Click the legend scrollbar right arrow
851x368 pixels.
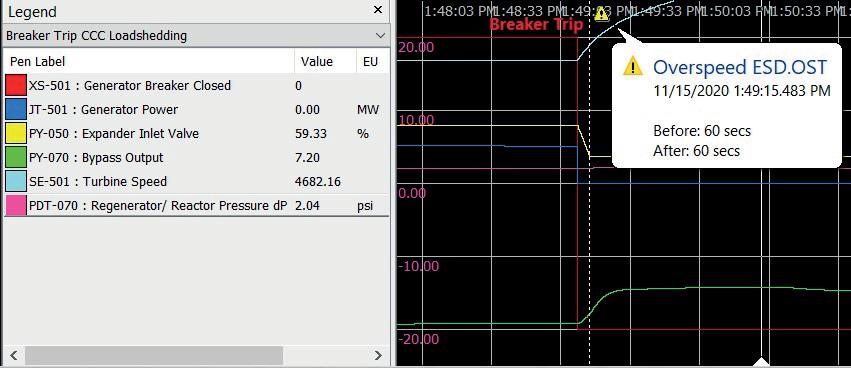click(378, 356)
